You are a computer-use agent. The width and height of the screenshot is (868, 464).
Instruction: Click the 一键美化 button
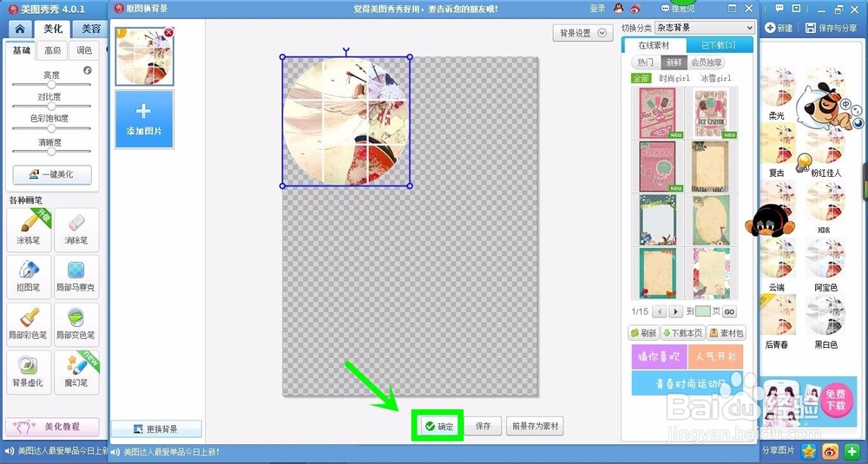[52, 174]
